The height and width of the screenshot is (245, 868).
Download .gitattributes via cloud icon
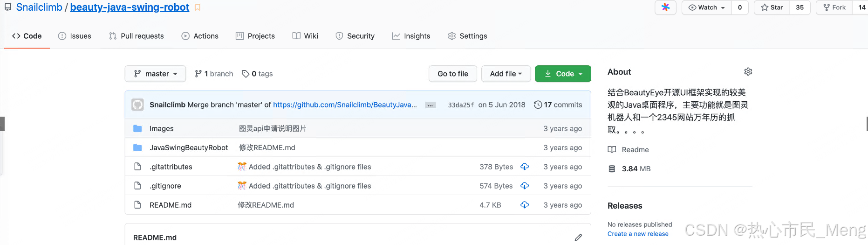click(x=525, y=167)
